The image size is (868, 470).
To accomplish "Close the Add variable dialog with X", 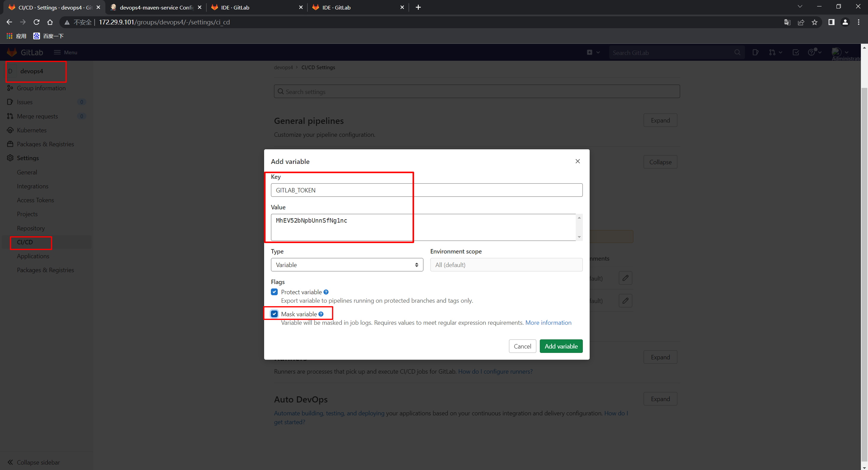I will tap(578, 161).
